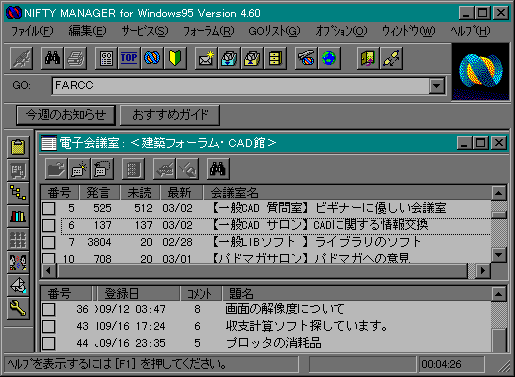Click the room list horizontal scroll right arrow

tap(483, 271)
